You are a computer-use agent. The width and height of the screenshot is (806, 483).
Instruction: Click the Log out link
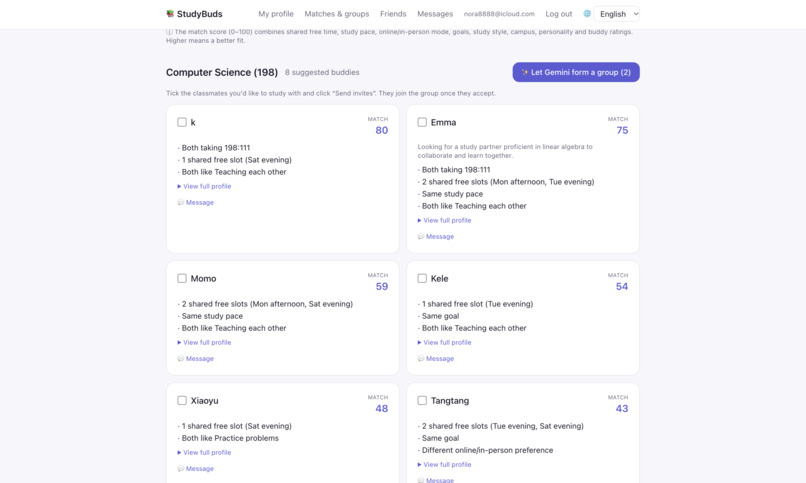tap(559, 14)
